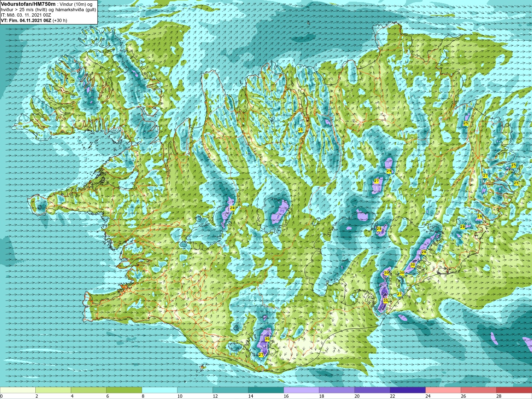Click the light pink 24–26 m/s legend swatch
The width and height of the screenshot is (532, 399).
tap(443, 390)
